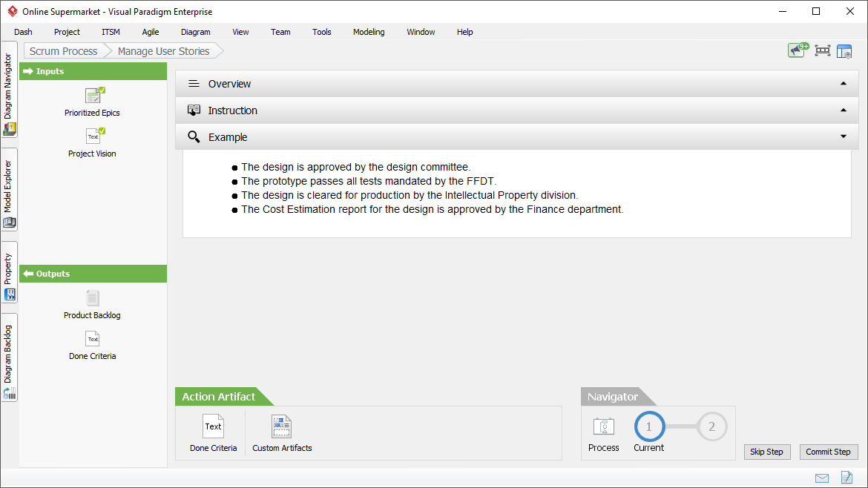Navigate to Scrum Process breadcrumb
868x488 pixels.
coord(64,51)
